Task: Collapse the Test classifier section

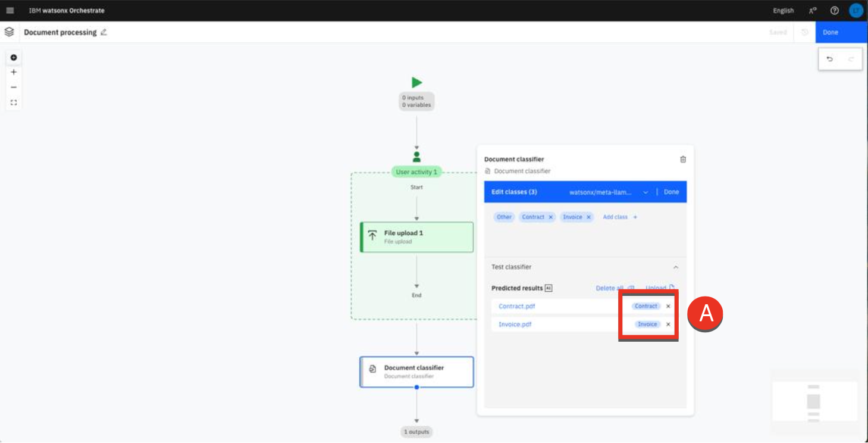Action: pos(675,267)
